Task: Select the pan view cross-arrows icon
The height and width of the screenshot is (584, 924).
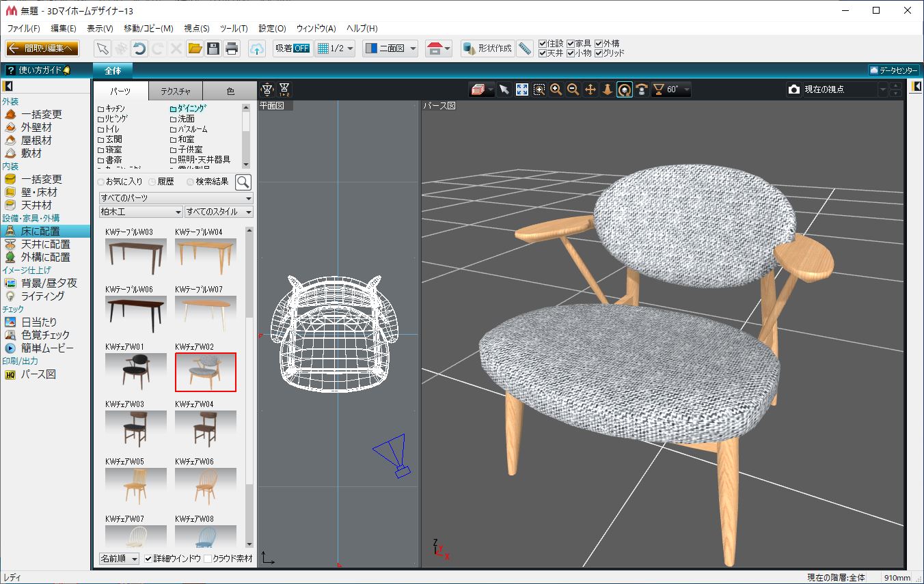Action: (x=590, y=90)
